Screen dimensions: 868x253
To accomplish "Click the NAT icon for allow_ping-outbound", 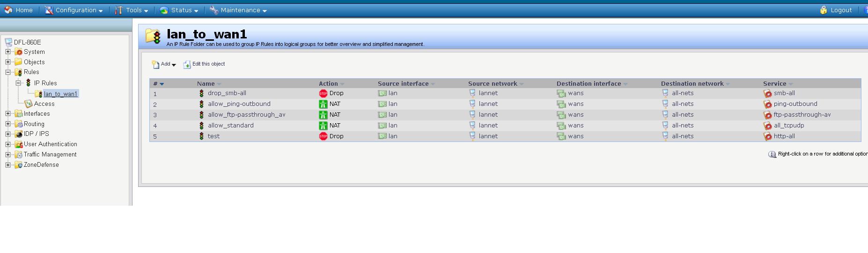I will (x=323, y=104).
